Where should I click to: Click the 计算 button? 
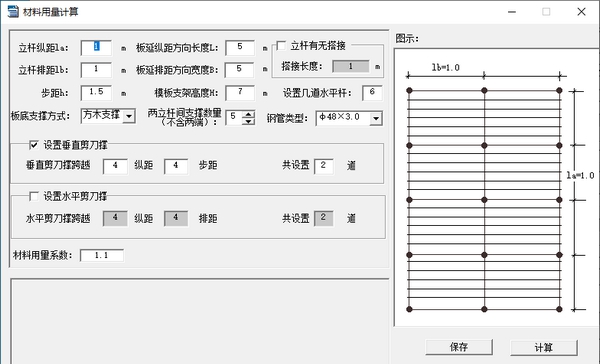tap(543, 348)
